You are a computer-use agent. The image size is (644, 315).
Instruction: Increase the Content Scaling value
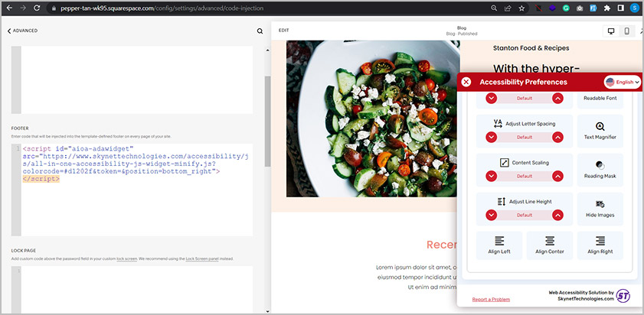(557, 176)
